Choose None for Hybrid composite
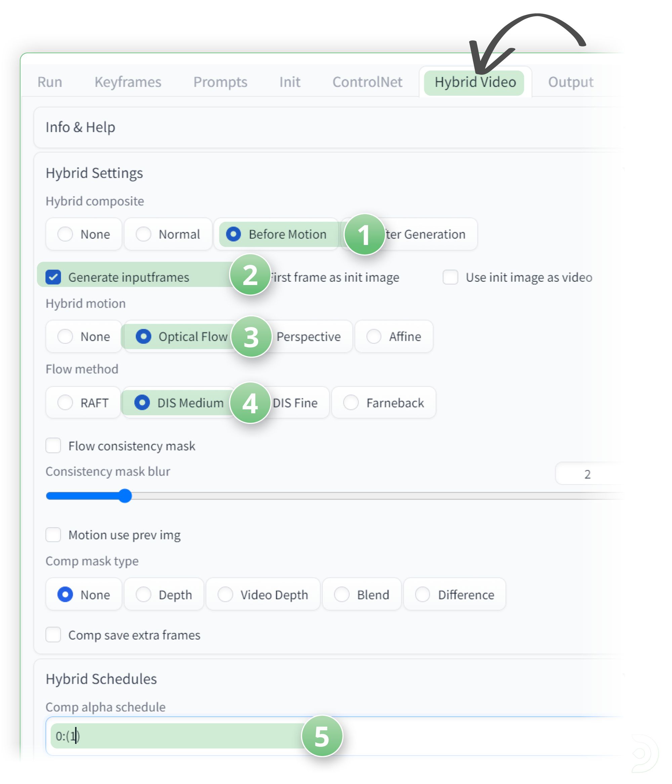The width and height of the screenshot is (672, 784). [x=65, y=234]
